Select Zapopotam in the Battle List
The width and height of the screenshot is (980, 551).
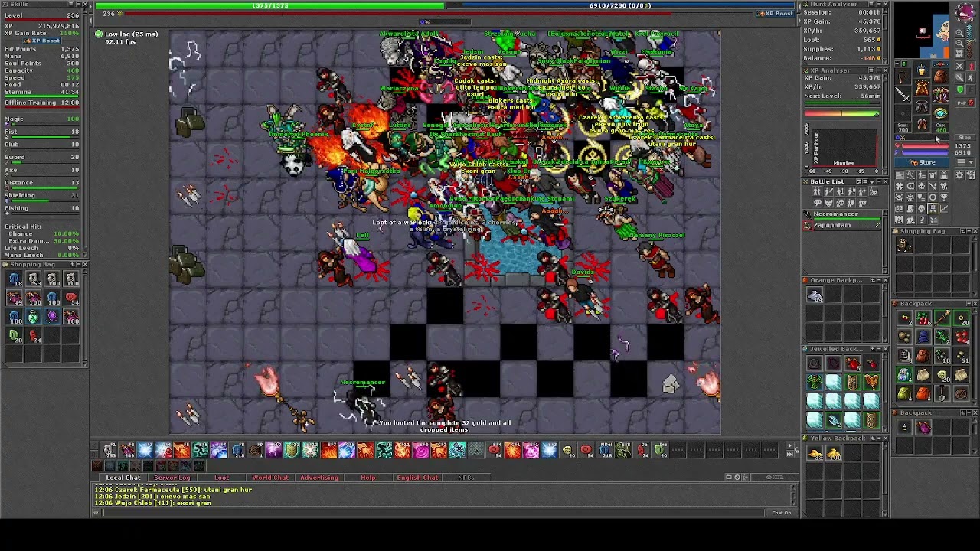[842, 226]
